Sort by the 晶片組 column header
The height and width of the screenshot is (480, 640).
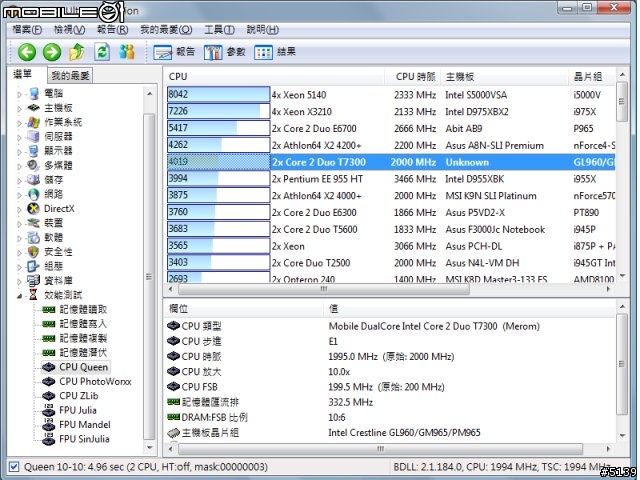[592, 77]
